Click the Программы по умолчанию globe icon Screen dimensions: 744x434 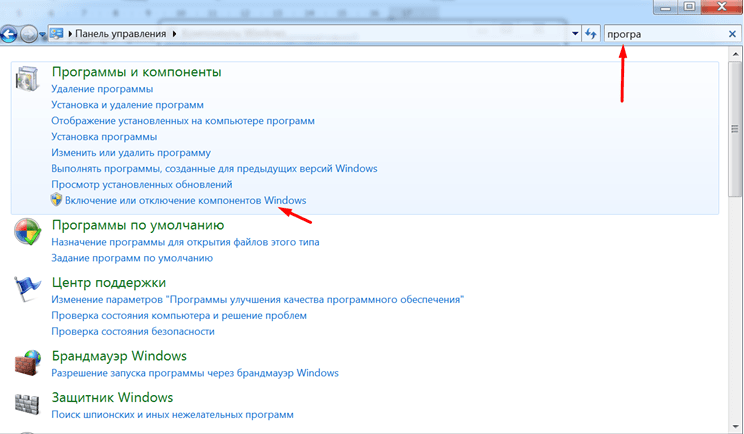tap(27, 231)
